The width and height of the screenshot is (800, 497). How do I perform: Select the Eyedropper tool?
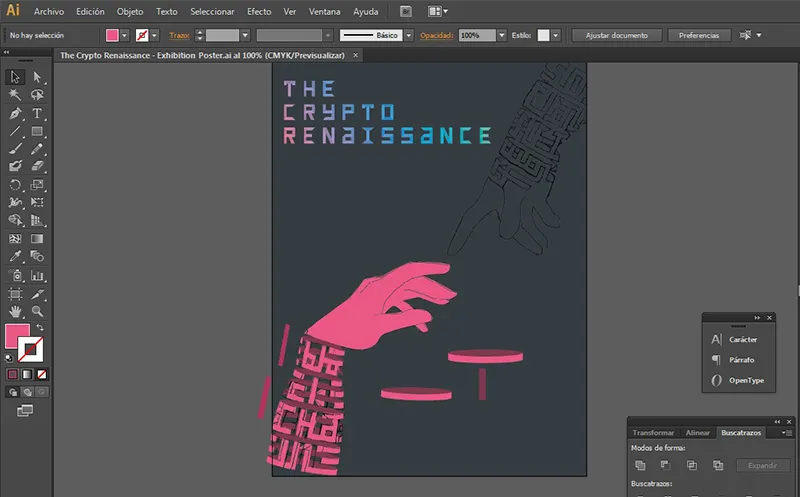15,257
